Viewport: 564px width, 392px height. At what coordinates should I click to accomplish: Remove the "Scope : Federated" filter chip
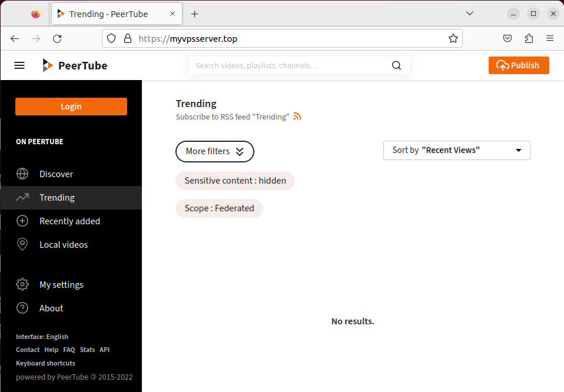[x=219, y=208]
